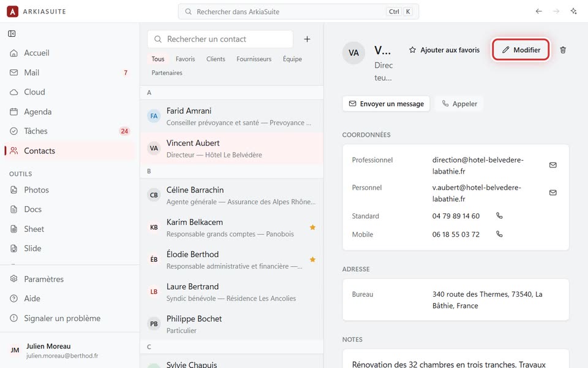Delete contact using the trash icon

[x=563, y=50]
